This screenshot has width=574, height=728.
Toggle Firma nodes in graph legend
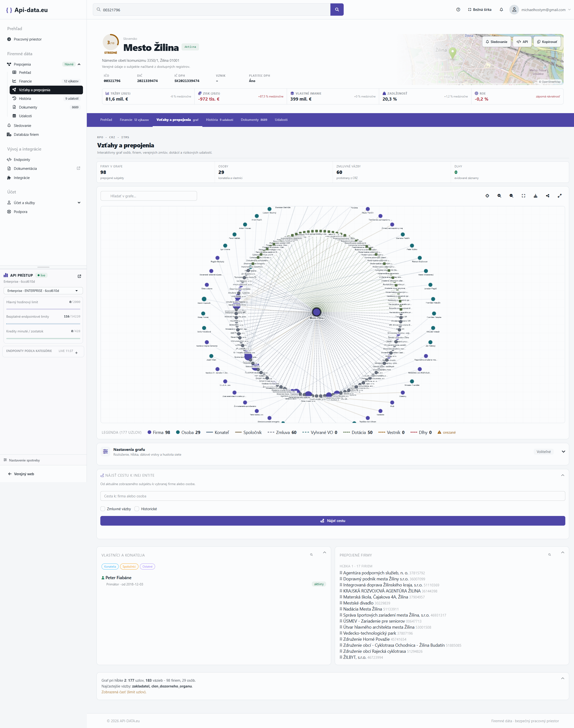coord(159,433)
